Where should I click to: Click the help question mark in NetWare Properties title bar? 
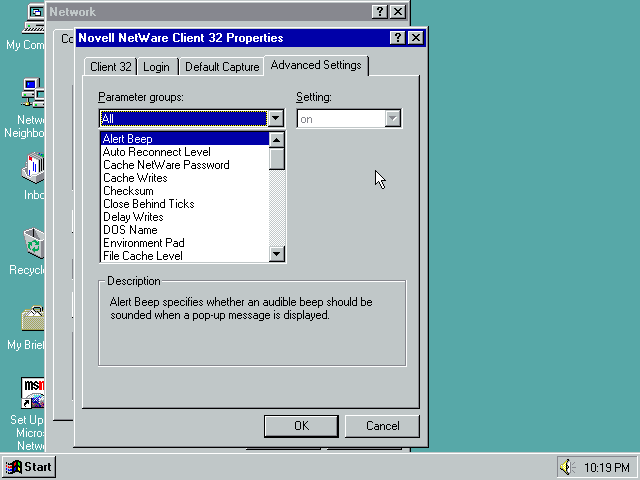coord(398,38)
